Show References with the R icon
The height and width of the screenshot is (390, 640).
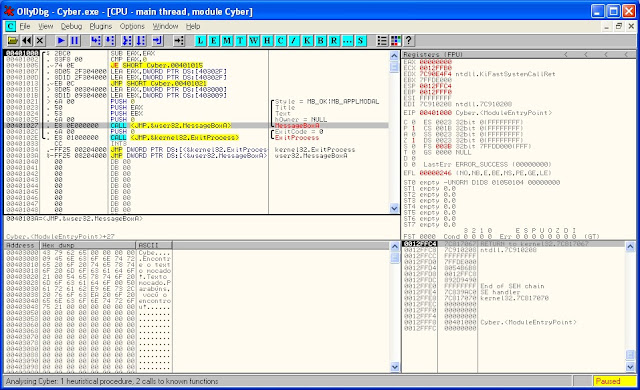[334, 40]
